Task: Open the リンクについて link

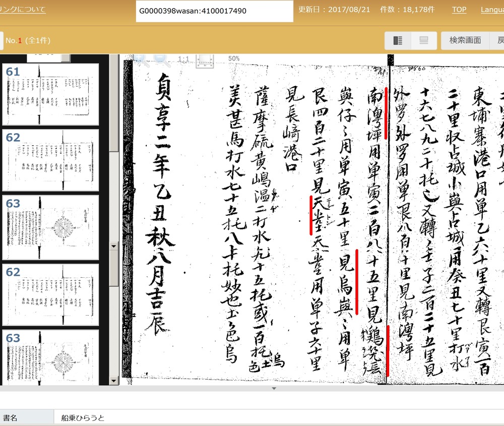Action: [23, 10]
